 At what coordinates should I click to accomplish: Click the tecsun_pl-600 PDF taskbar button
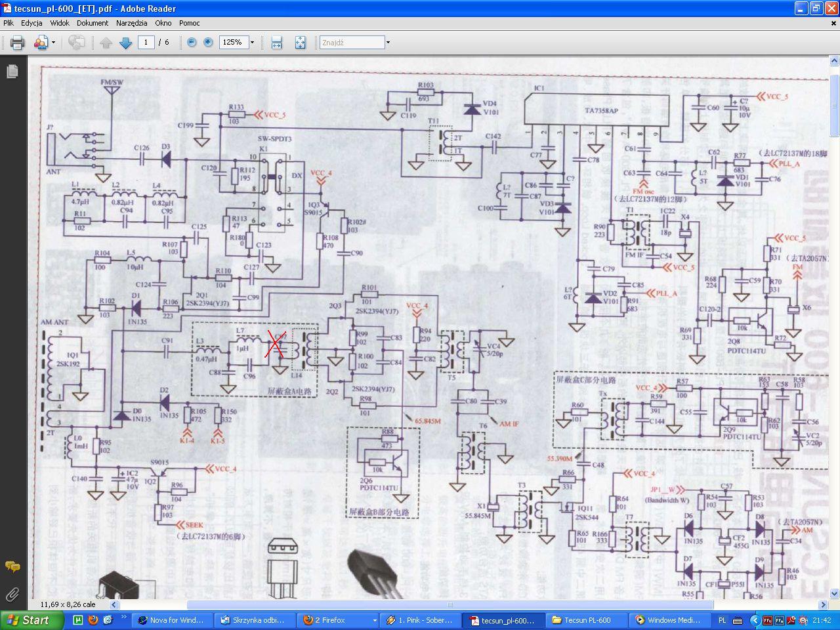click(x=503, y=620)
